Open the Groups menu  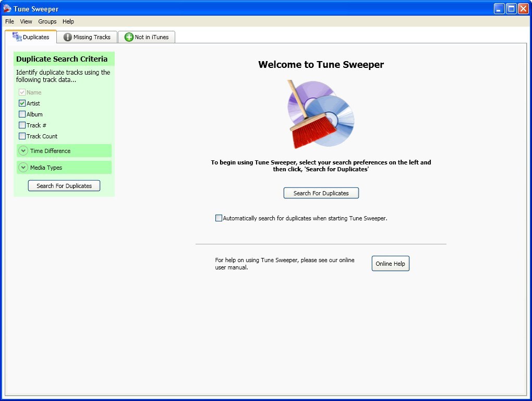click(47, 21)
